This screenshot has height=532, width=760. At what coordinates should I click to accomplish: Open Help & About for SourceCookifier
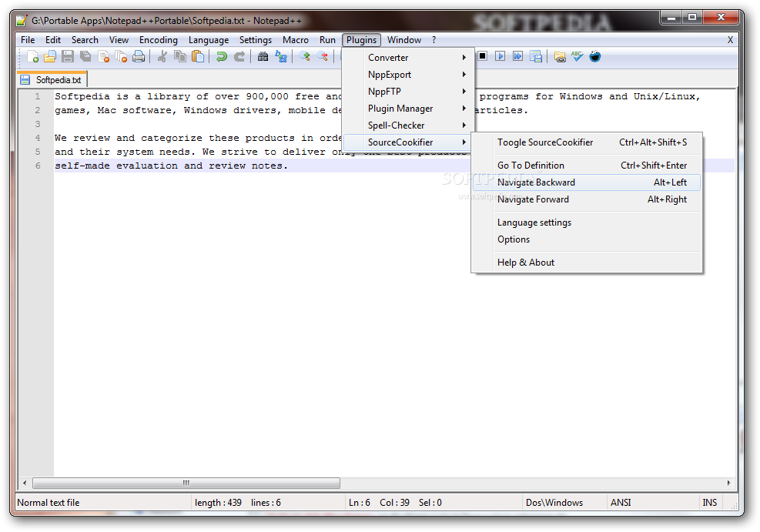[587, 263]
